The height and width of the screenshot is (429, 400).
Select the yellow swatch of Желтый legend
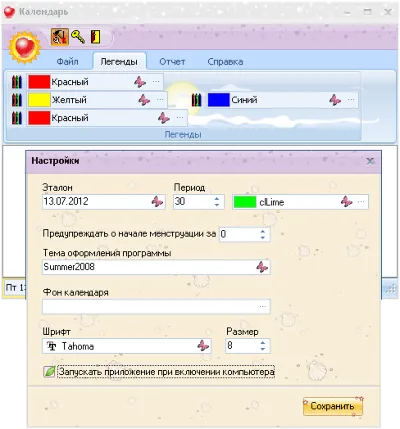point(39,100)
